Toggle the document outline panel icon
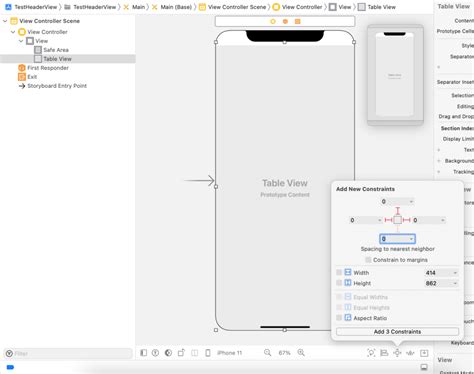474x374 pixels. click(x=144, y=353)
